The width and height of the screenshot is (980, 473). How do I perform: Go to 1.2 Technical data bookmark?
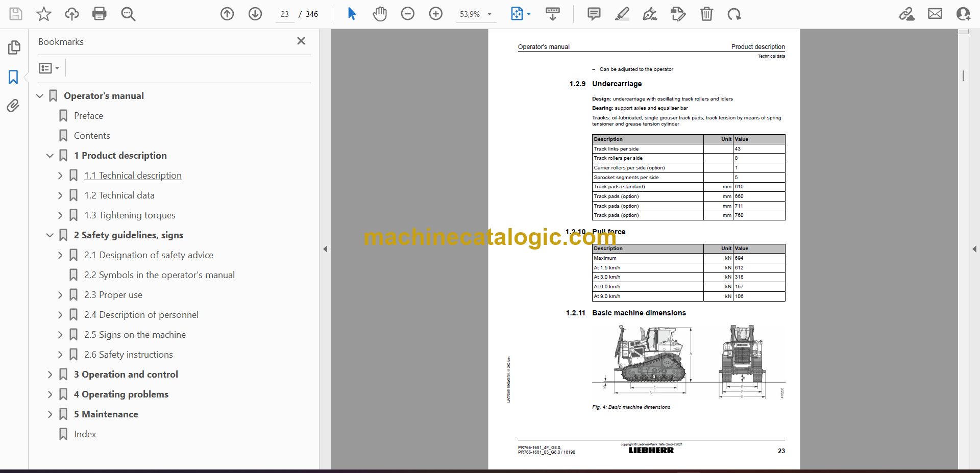119,195
